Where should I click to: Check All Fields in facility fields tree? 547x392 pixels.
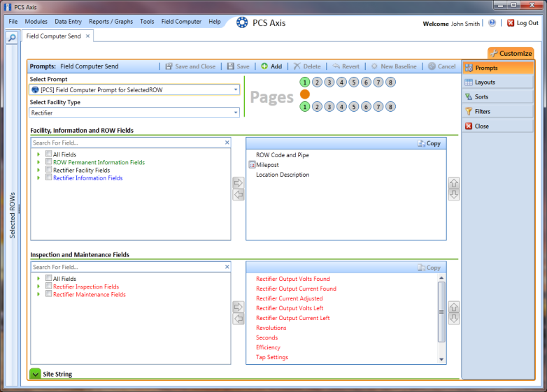coord(49,154)
